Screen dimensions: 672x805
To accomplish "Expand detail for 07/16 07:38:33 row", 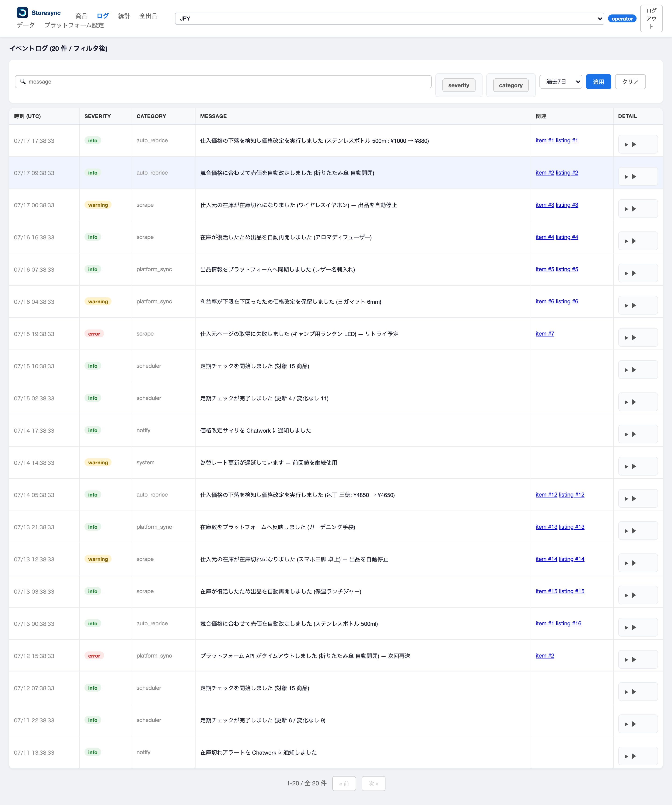I will click(638, 273).
